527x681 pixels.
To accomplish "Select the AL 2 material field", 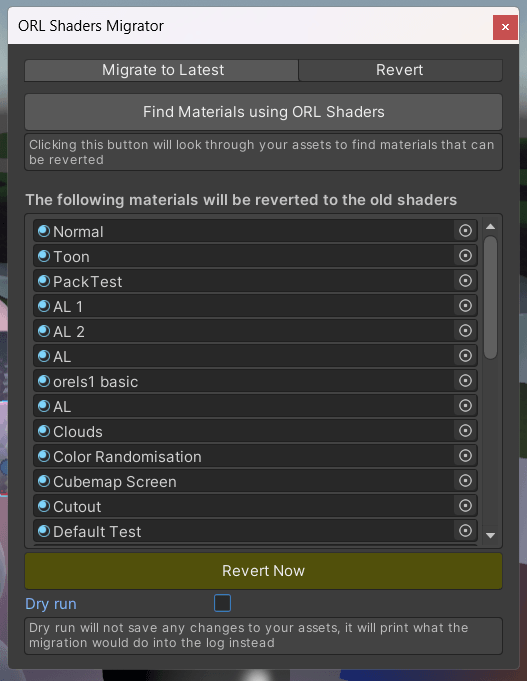I will click(255, 331).
